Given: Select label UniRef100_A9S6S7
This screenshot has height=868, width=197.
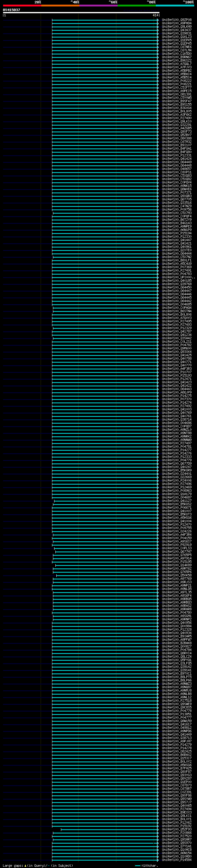Looking at the screenshot, I should (176, 541).
